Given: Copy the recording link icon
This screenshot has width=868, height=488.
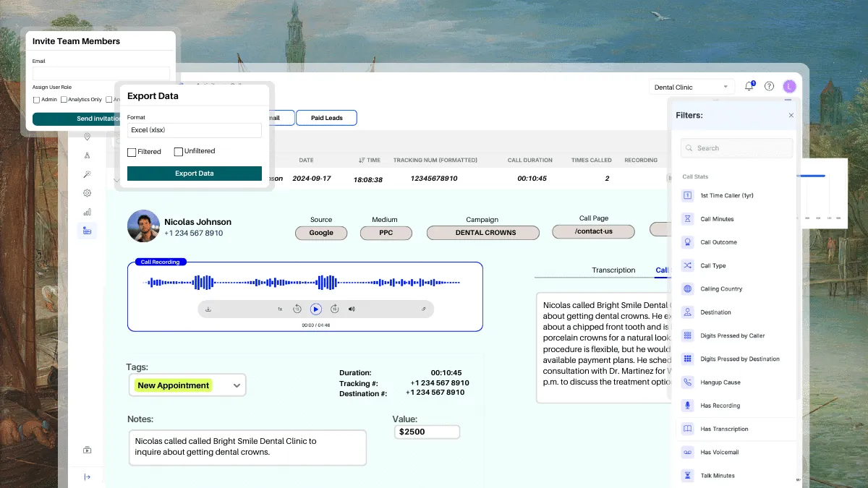Looking at the screenshot, I should pos(424,309).
